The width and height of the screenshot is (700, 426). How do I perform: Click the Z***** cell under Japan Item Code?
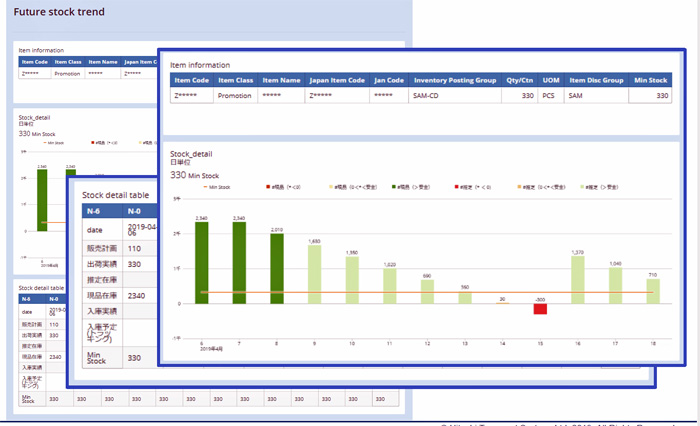[x=337, y=96]
